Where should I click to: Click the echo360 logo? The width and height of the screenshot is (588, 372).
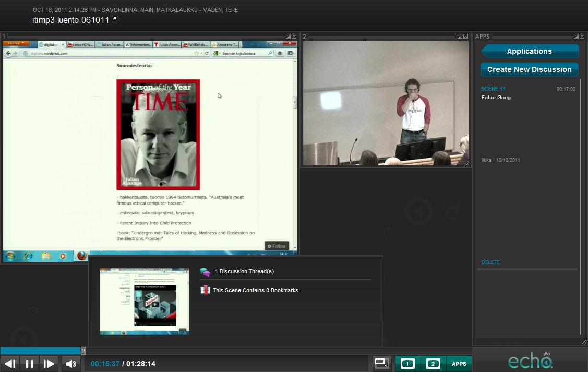[x=530, y=361]
